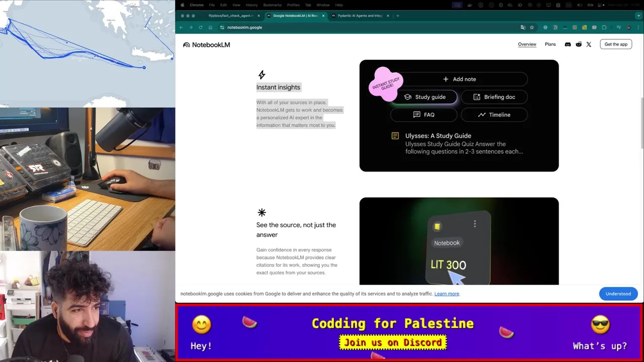Screen dimensions: 644x362
Task: Click the translate icon in the address bar
Action: [523, 27]
